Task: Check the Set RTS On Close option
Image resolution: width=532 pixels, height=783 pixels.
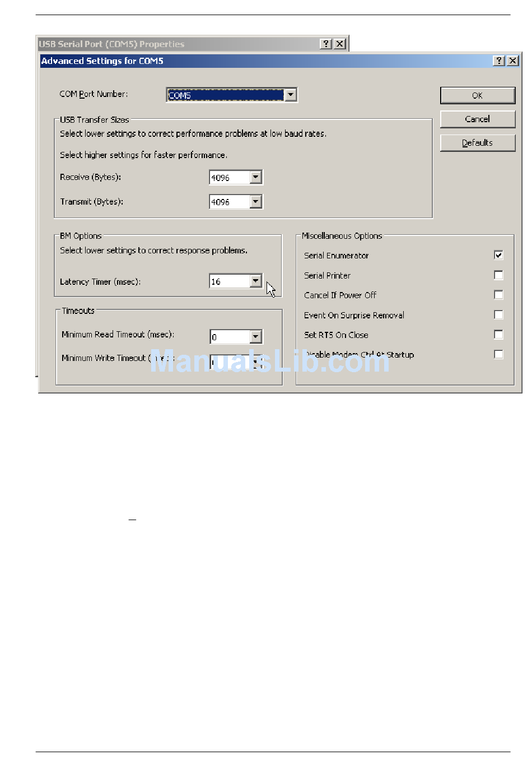Action: coord(498,335)
